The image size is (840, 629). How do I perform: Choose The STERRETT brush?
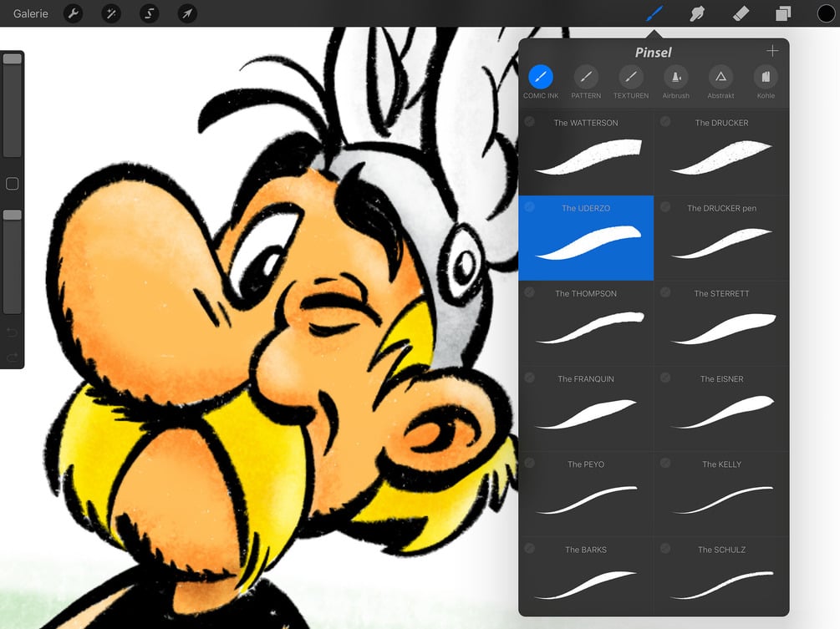click(x=721, y=323)
